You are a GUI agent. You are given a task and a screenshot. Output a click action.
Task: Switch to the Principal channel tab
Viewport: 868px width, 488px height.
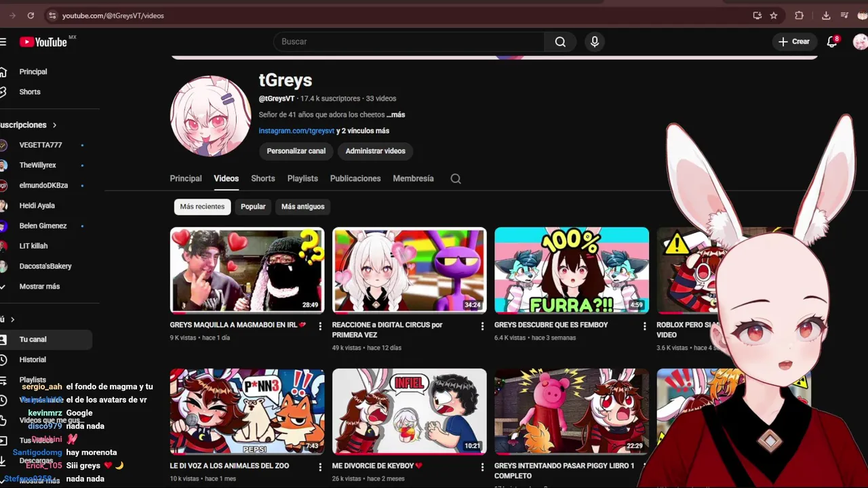tap(186, 179)
